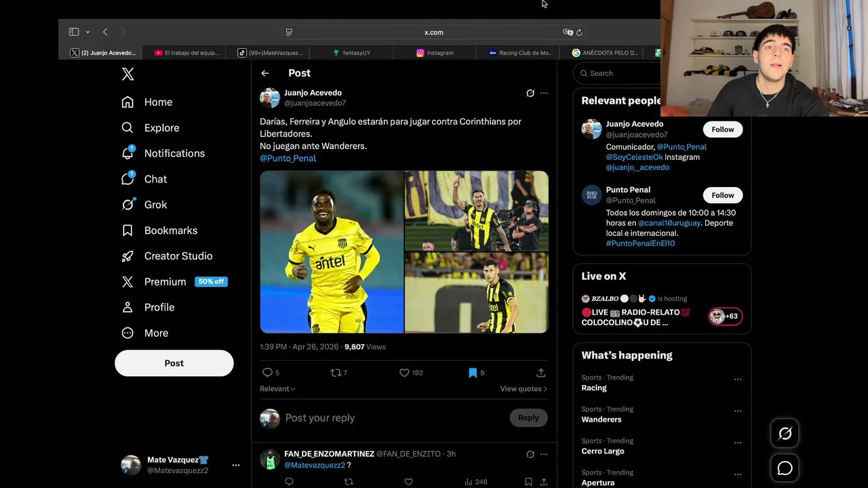Open the Explore page

pyautogui.click(x=150, y=127)
